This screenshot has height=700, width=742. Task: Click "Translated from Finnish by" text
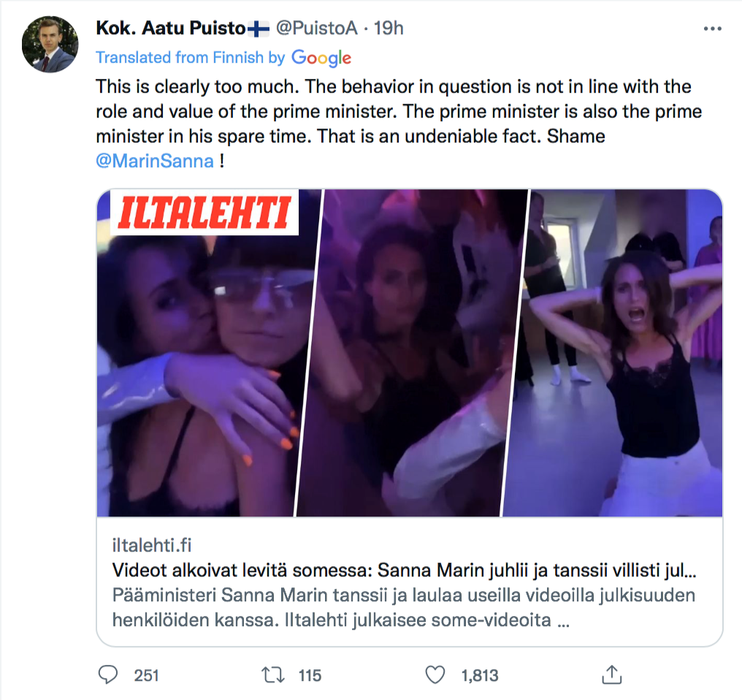[x=190, y=58]
